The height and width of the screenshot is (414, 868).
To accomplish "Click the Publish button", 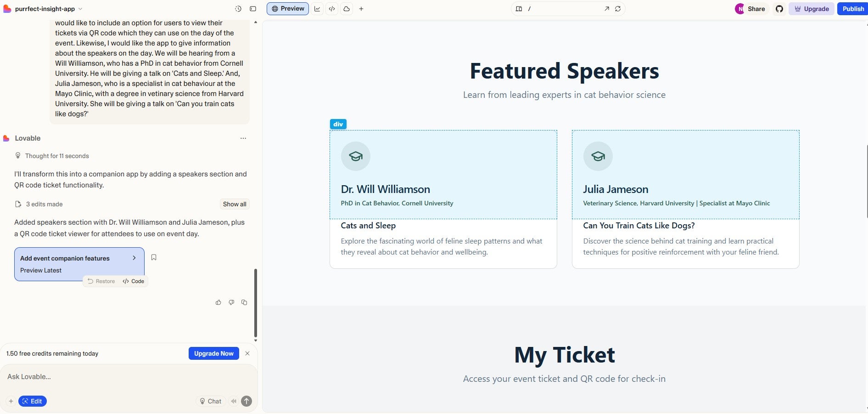I will tap(852, 9).
